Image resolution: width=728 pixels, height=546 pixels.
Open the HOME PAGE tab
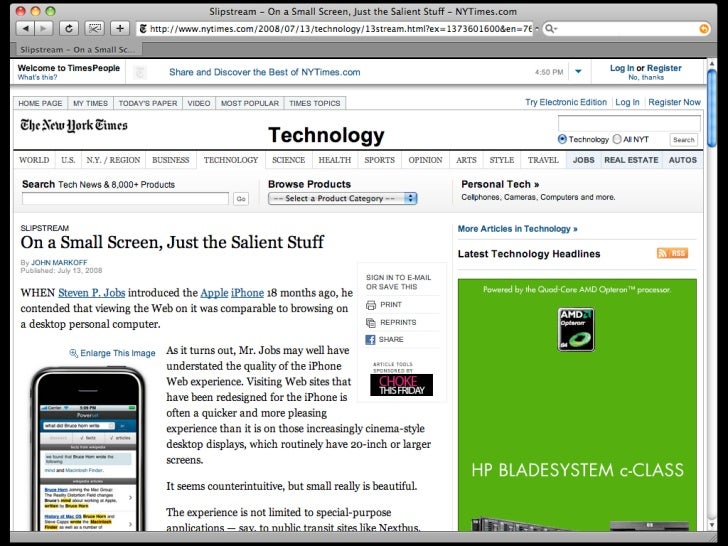coord(40,103)
